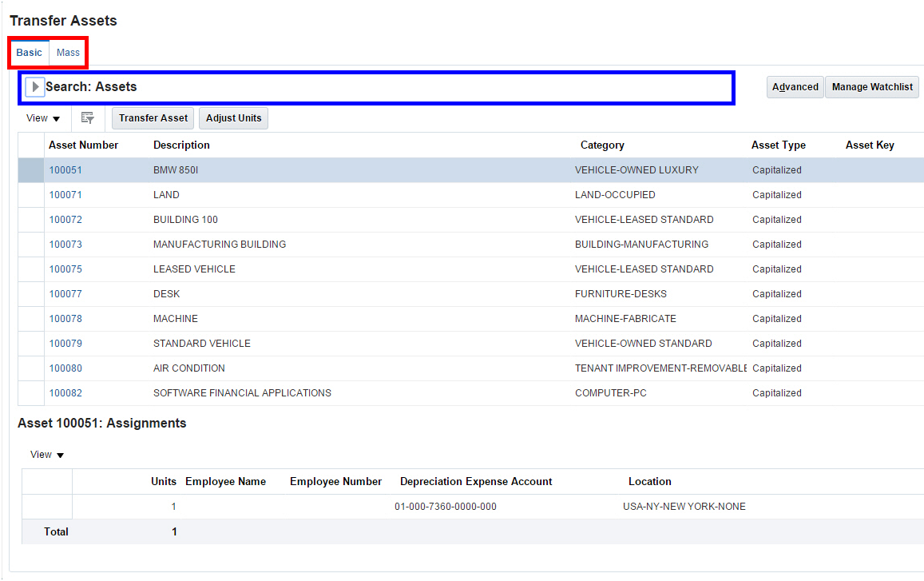Click the Query By Example filter icon

pos(87,118)
